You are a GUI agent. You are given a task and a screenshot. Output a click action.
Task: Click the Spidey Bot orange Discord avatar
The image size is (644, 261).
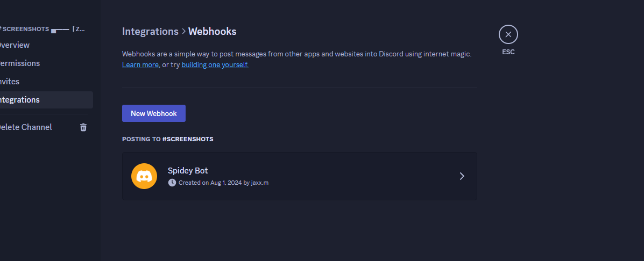[x=144, y=176]
